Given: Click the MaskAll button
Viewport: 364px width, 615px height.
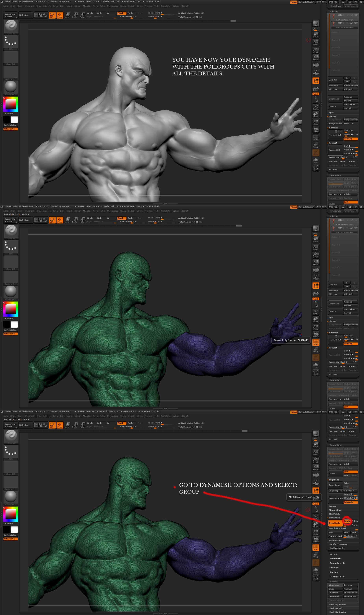Looking at the screenshot, I should click(350, 589).
